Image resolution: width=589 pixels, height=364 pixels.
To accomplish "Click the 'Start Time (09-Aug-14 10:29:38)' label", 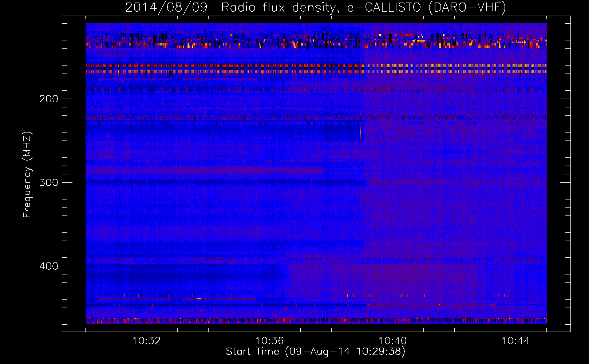I will tap(316, 352).
